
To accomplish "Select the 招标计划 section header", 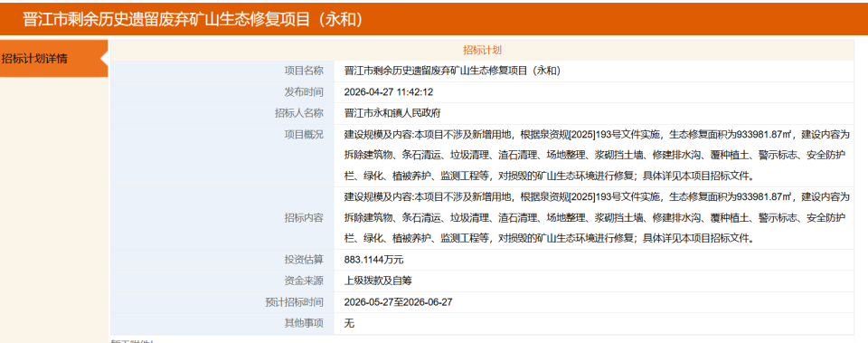I will click(482, 50).
